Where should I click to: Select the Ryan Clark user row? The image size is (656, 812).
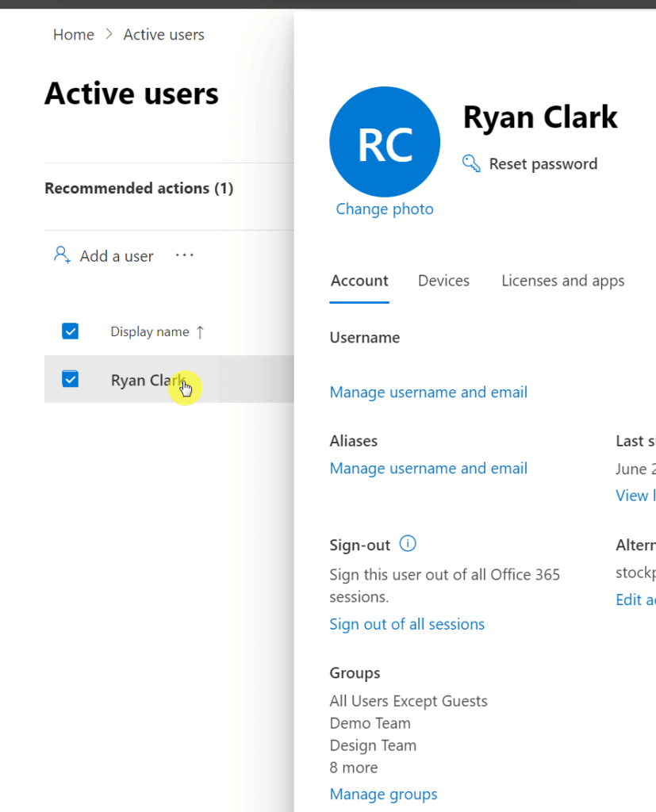click(169, 379)
